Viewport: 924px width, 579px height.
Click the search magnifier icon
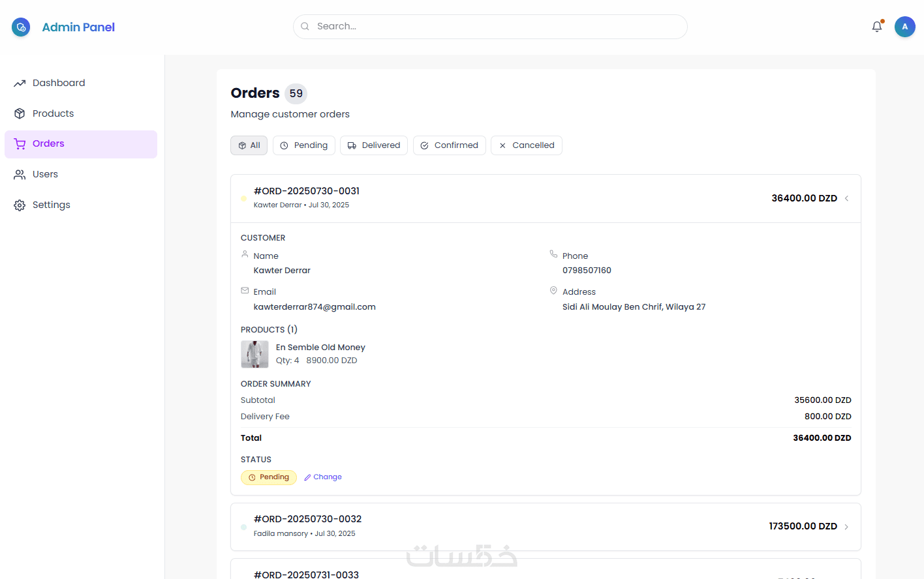pos(305,27)
